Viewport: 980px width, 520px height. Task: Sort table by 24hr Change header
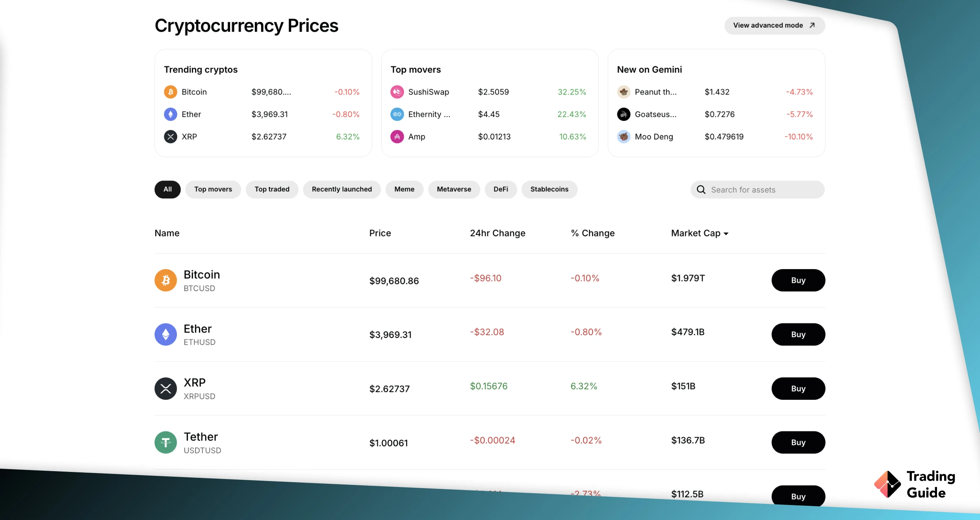pyautogui.click(x=497, y=233)
